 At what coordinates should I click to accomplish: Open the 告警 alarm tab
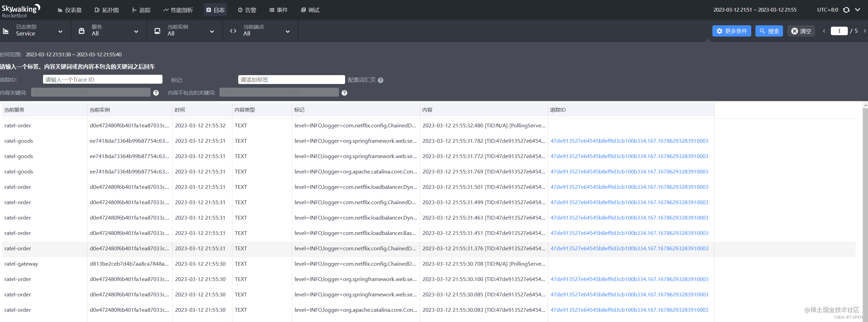247,10
